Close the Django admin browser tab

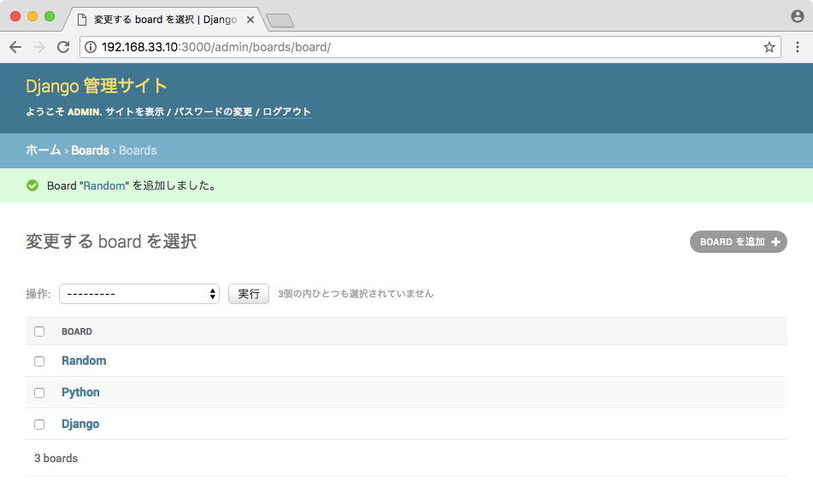(250, 20)
